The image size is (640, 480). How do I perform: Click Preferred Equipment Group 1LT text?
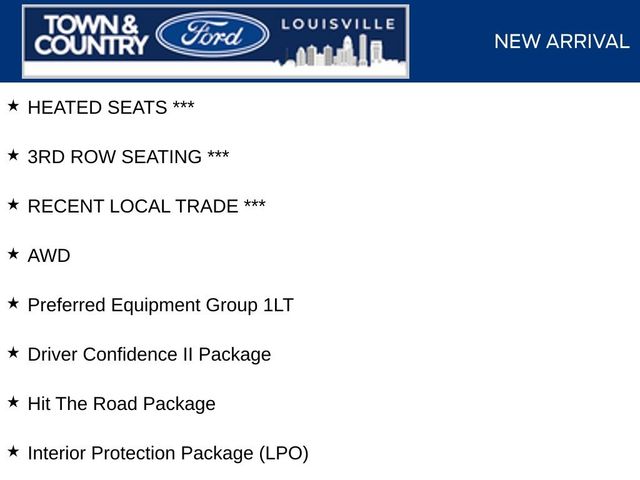coord(160,305)
